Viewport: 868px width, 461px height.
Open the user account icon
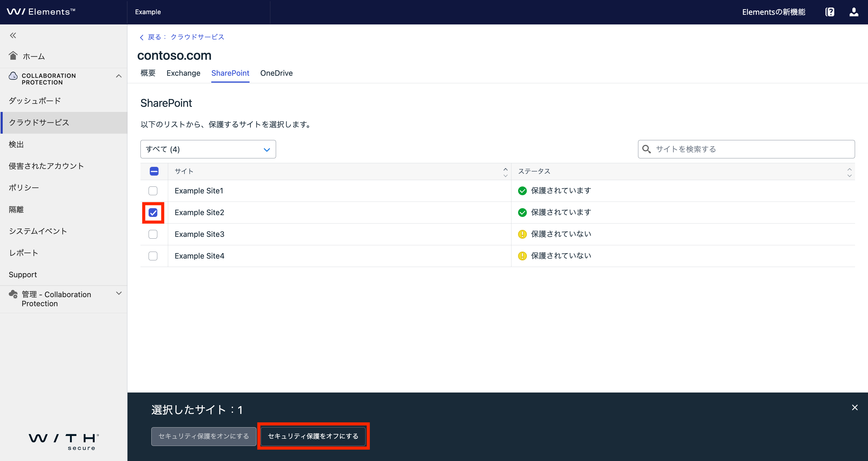(854, 12)
